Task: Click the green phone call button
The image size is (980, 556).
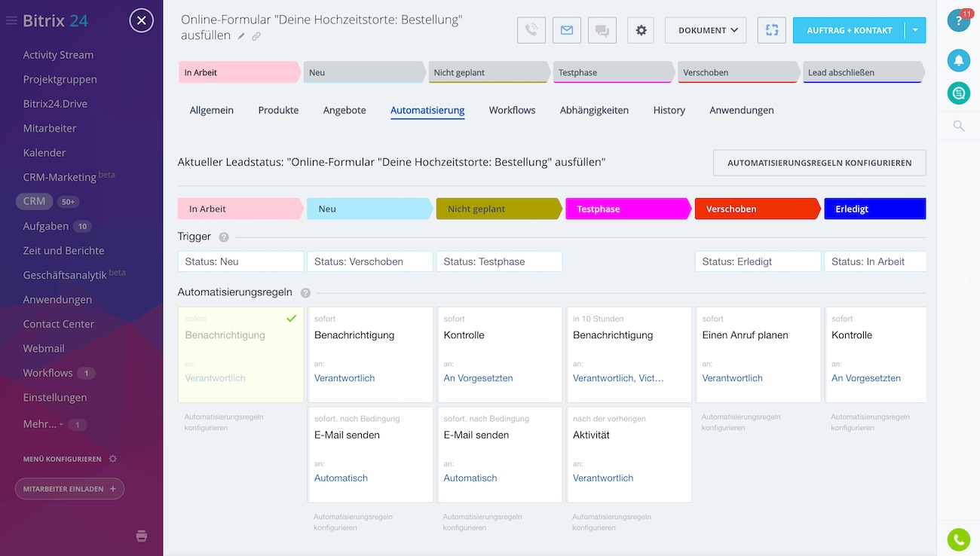Action: 959,539
